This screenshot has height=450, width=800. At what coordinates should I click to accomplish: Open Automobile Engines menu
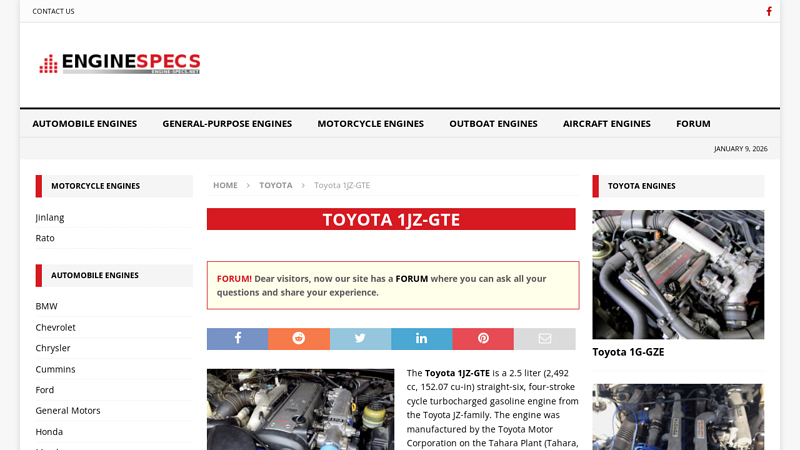[85, 123]
